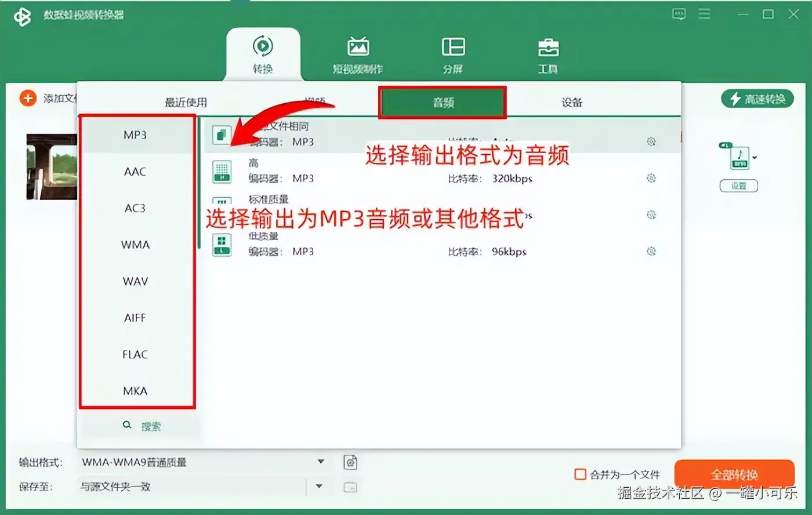This screenshot has height=515, width=812.
Task: Click the video thumbnail in file list
Action: point(52,167)
